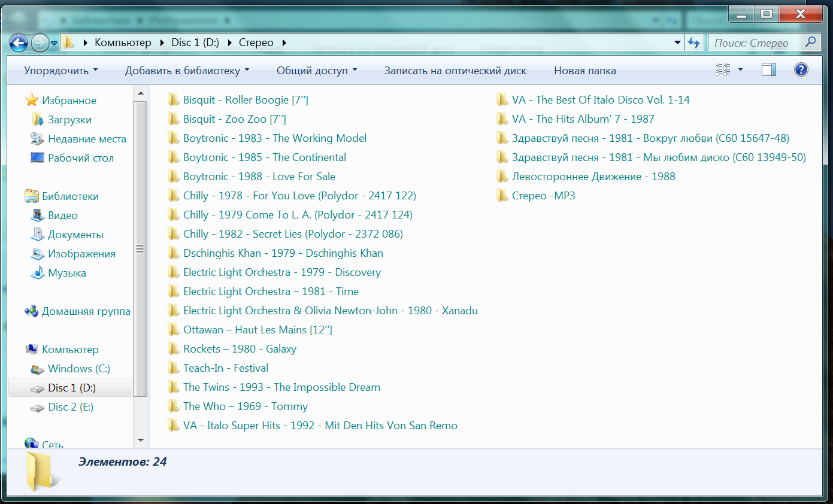Click the sidebar scroll down arrow

pyautogui.click(x=141, y=440)
